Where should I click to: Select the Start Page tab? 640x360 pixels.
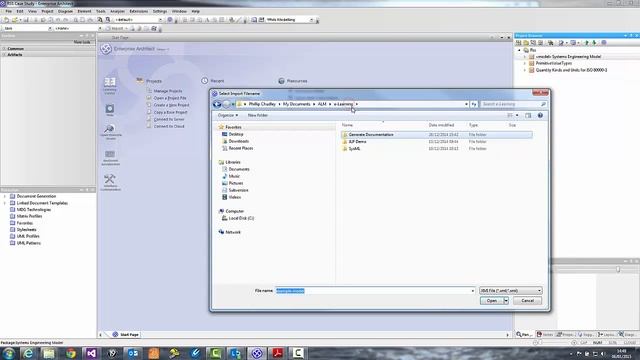[x=126, y=335]
